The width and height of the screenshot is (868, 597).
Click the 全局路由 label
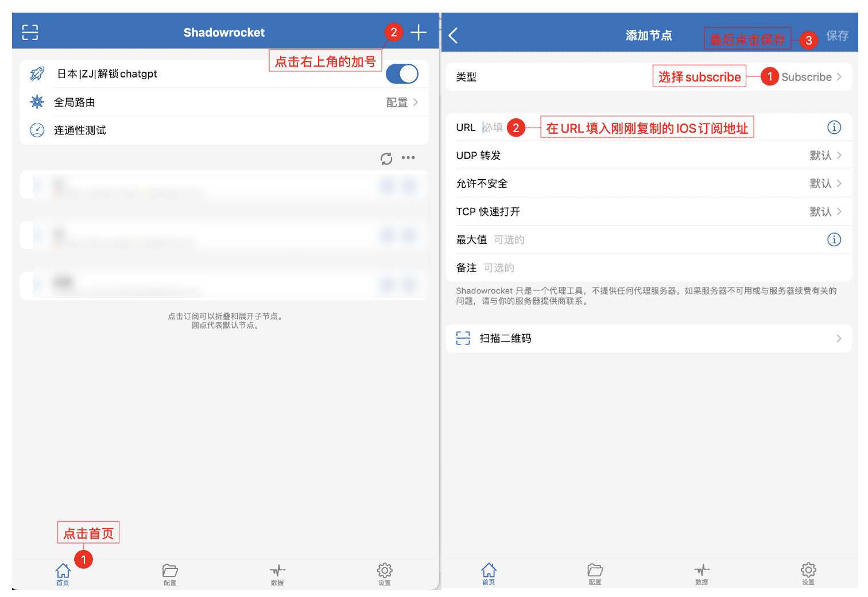click(75, 102)
